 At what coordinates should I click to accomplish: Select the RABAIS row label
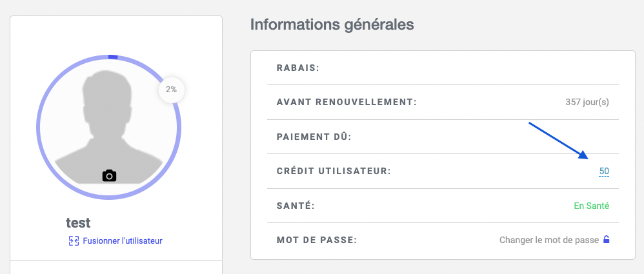pyautogui.click(x=297, y=68)
